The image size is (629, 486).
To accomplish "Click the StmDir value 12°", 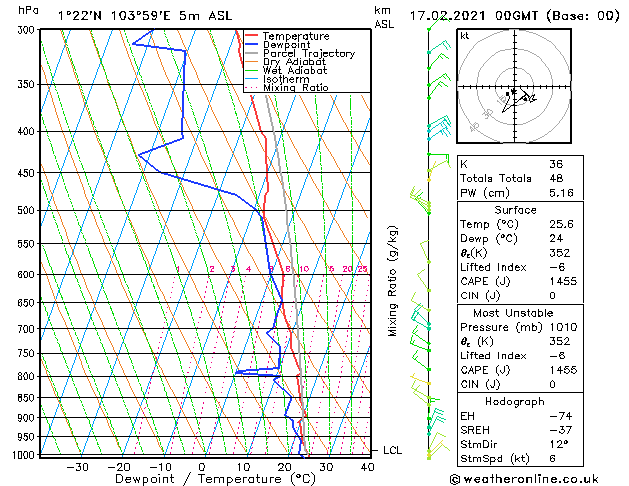I will tap(558, 445).
